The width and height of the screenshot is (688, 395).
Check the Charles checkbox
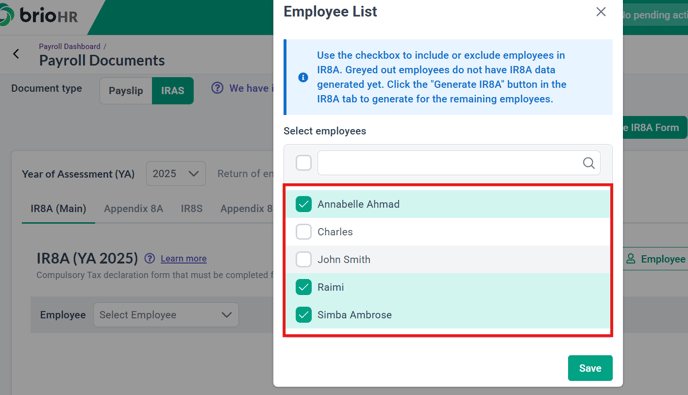(x=304, y=232)
